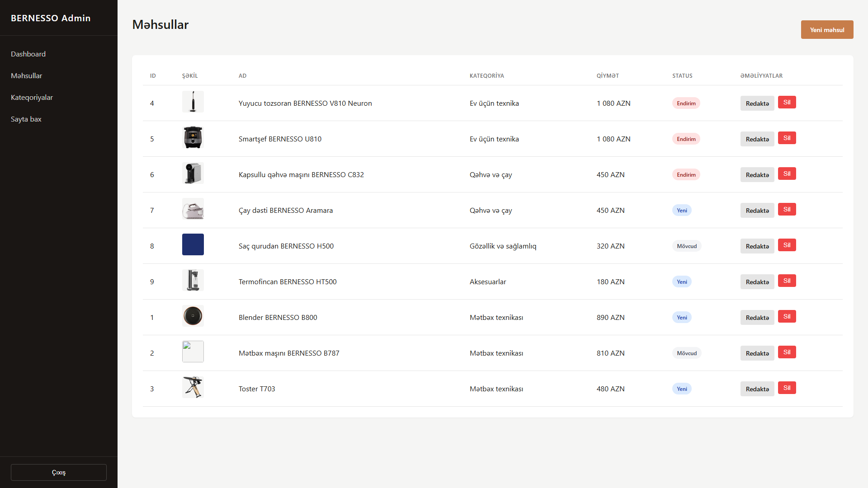Click the Yeni məhsul button
This screenshot has height=488, width=868.
(827, 29)
